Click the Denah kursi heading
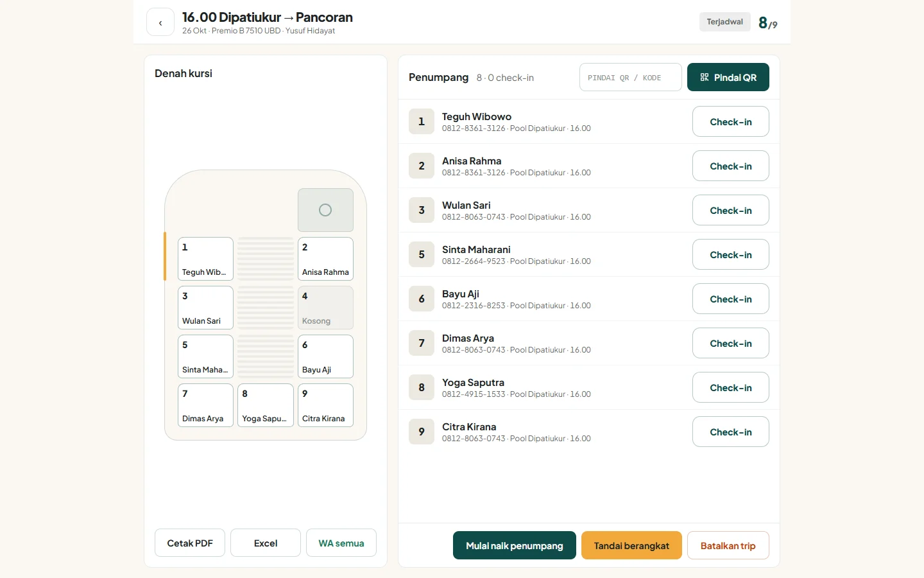 (x=184, y=73)
